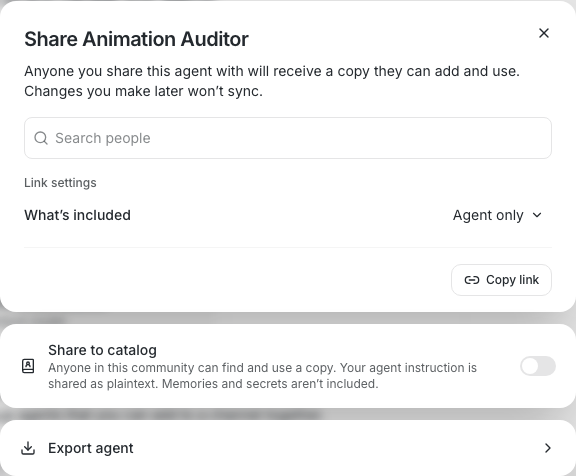Screen dimensions: 576x476
Task: Click the Share Animation Auditor title
Action: [136, 39]
